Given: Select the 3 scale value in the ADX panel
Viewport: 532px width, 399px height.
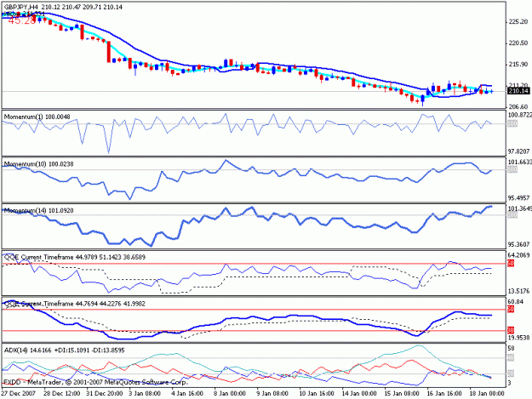Looking at the screenshot, I should tap(510, 384).
